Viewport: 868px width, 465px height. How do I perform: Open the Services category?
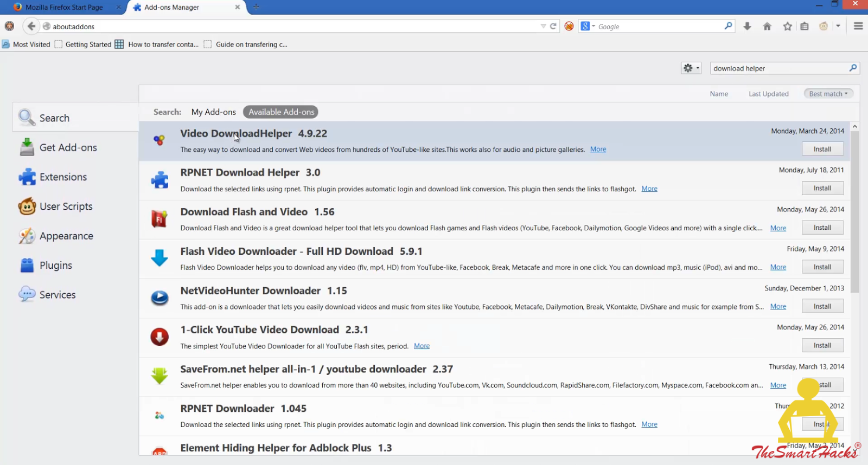tap(75, 295)
